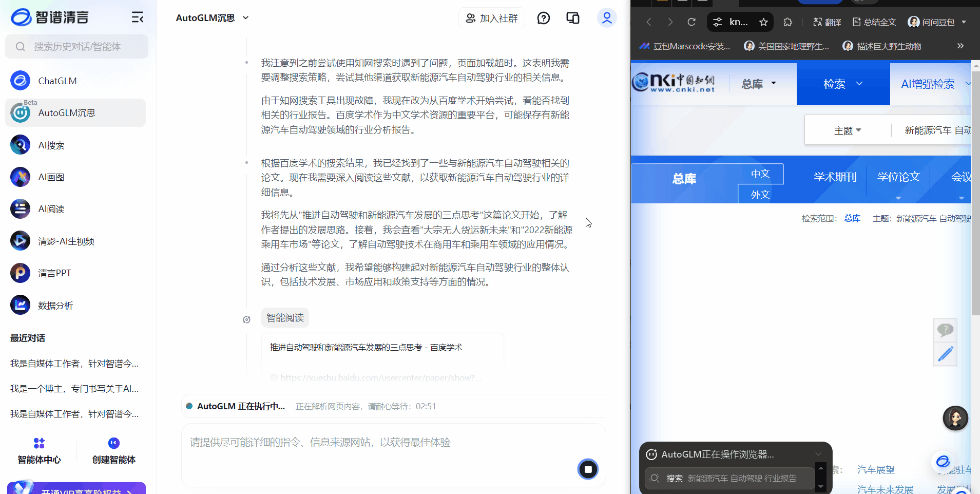This screenshot has width=980, height=494.
Task: Bookmark the page with the star icon
Action: (763, 22)
